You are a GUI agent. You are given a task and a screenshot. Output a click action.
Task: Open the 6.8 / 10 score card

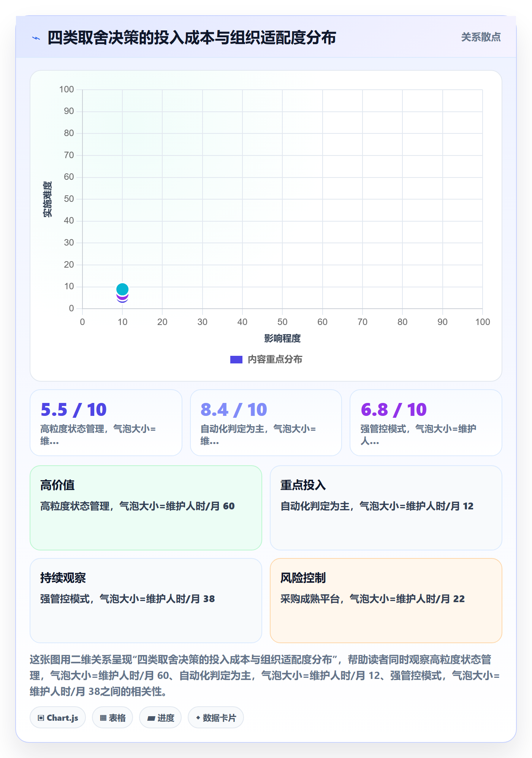pyautogui.click(x=426, y=423)
